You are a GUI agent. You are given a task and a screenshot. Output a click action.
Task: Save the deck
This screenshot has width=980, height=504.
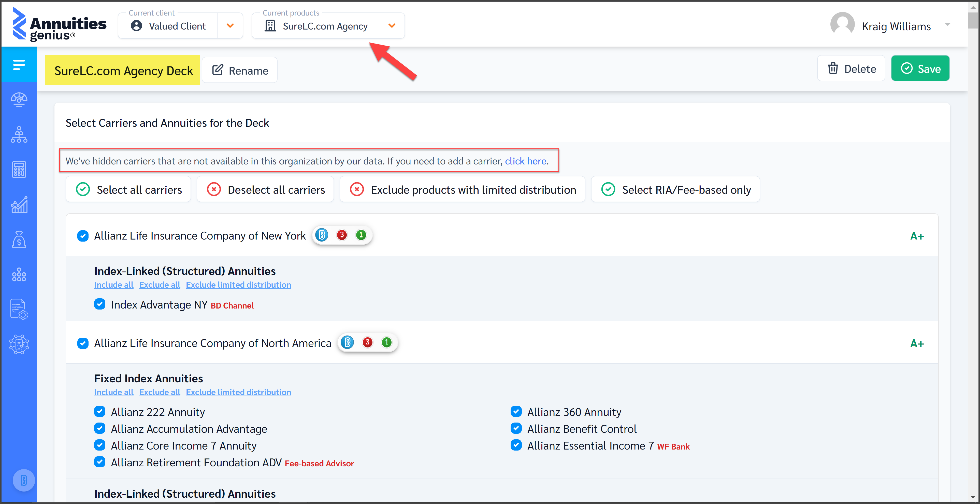pyautogui.click(x=920, y=68)
